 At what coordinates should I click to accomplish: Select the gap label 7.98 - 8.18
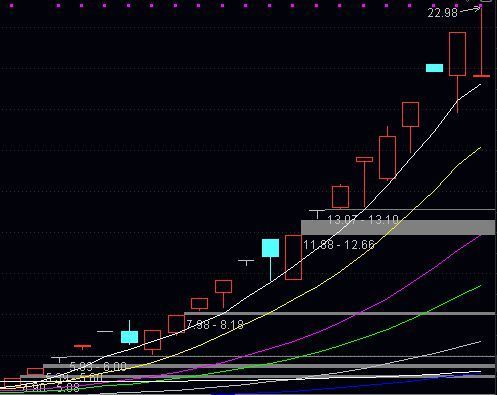point(215,325)
